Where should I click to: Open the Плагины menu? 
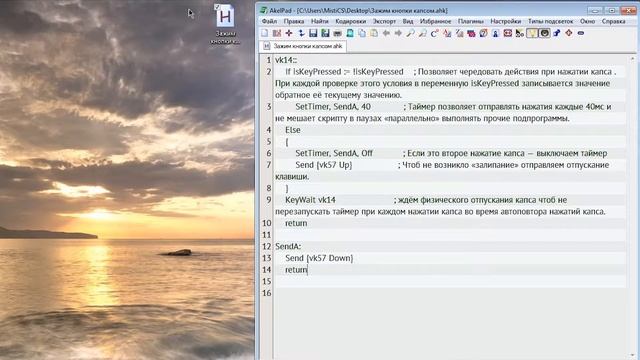coord(471,21)
